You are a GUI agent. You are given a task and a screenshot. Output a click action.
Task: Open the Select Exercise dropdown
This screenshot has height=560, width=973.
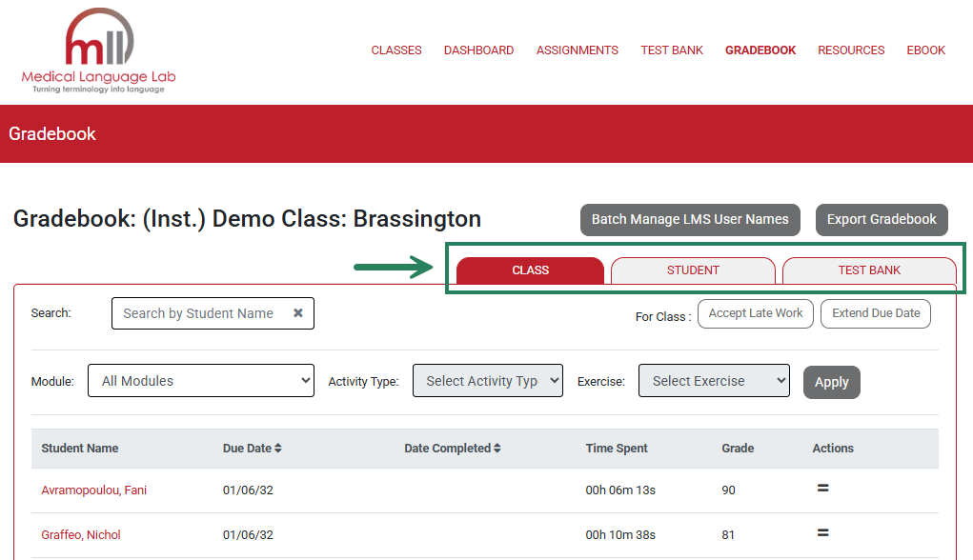pyautogui.click(x=713, y=380)
